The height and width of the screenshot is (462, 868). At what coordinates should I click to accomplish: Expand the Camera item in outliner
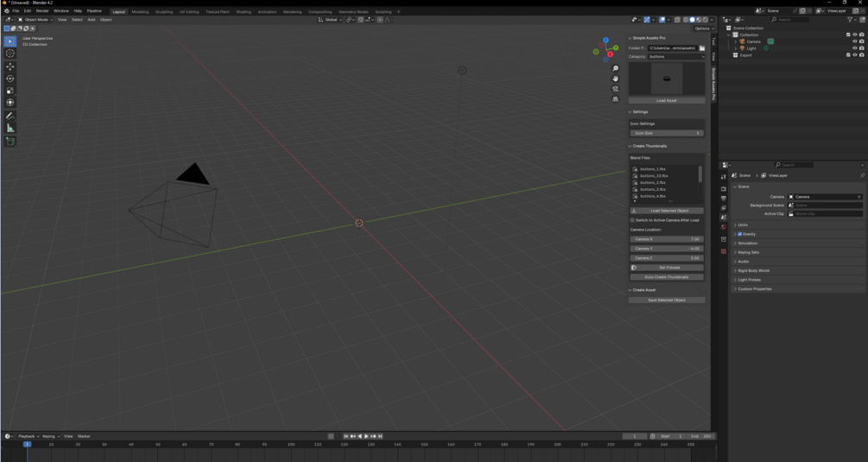736,41
